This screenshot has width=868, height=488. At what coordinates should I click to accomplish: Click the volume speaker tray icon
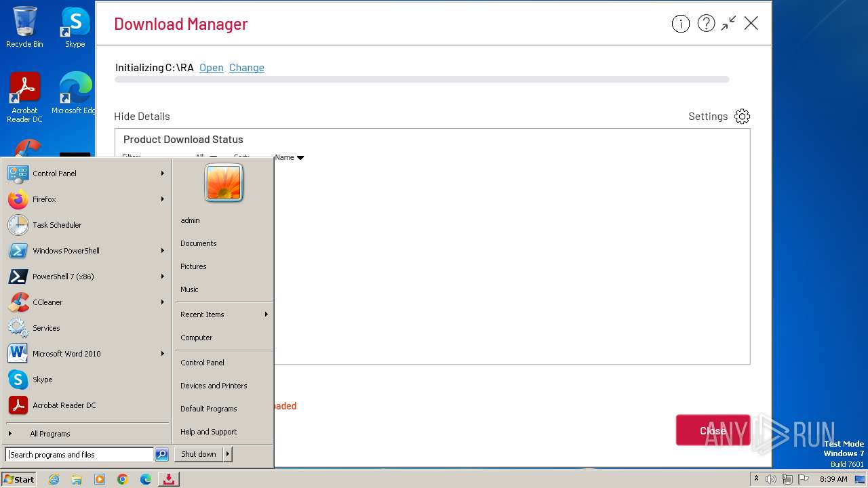[771, 479]
